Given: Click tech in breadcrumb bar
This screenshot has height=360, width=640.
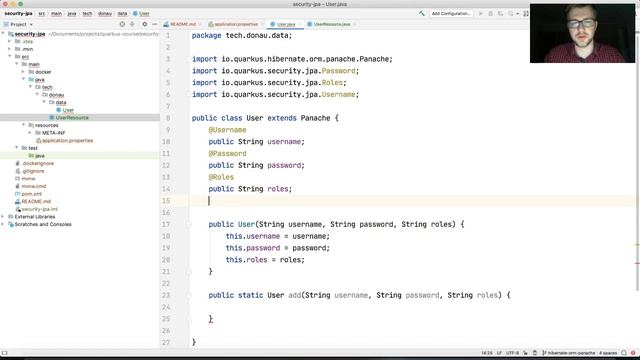Looking at the screenshot, I should pos(87,13).
